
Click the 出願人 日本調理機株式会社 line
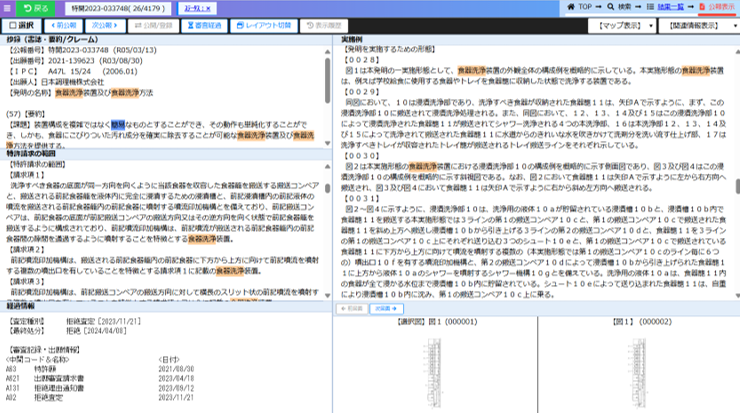tap(56, 82)
